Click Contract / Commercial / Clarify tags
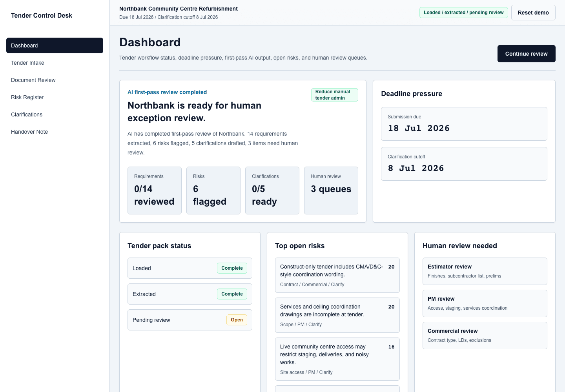This screenshot has height=392, width=565. 312,285
